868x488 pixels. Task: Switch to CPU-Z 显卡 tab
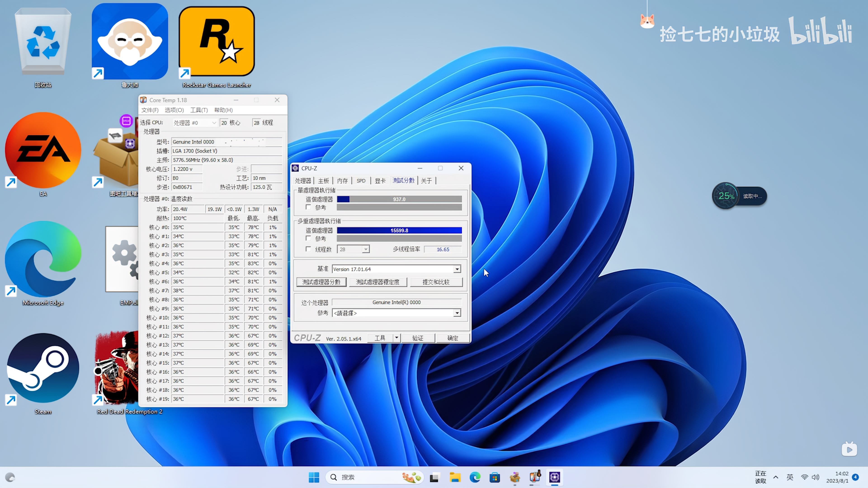380,181
